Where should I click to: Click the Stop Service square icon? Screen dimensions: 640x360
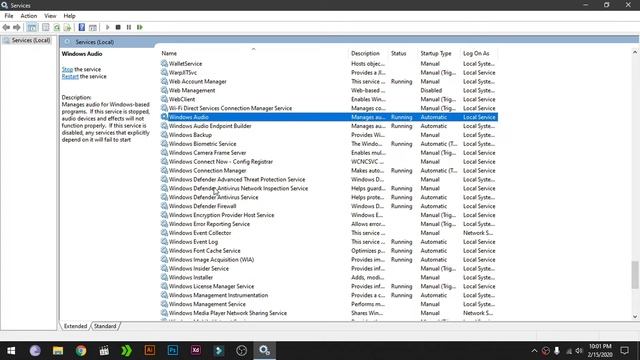point(118,27)
